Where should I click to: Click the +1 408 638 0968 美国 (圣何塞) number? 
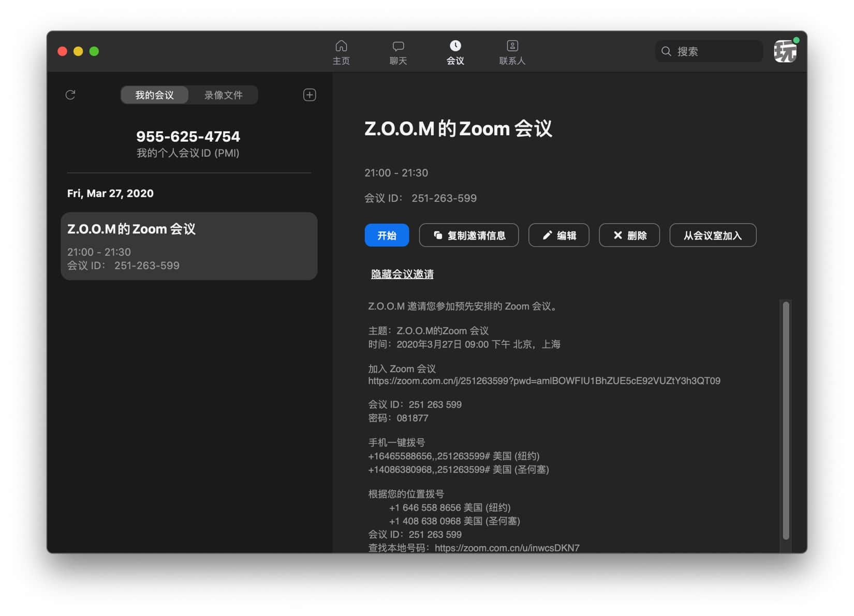point(454,521)
